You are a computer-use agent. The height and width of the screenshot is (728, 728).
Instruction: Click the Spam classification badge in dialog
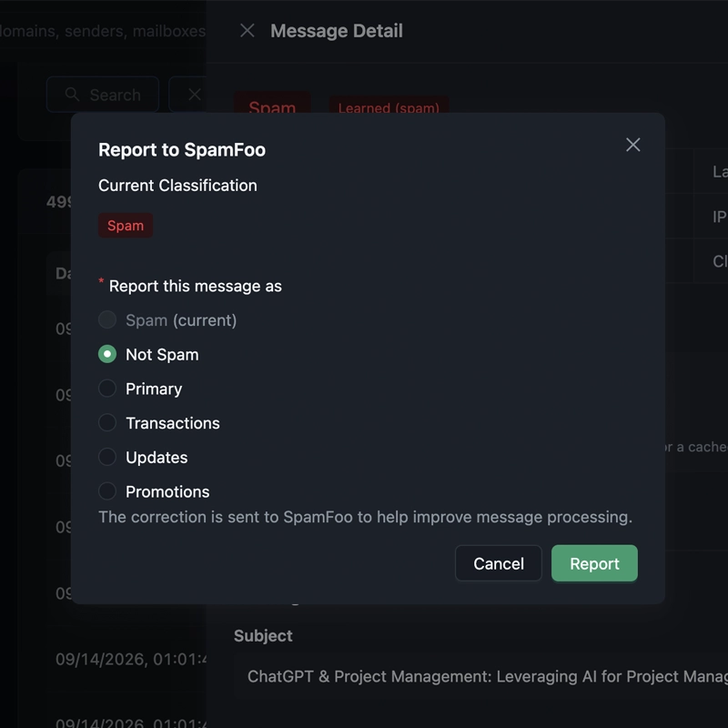pos(126,226)
